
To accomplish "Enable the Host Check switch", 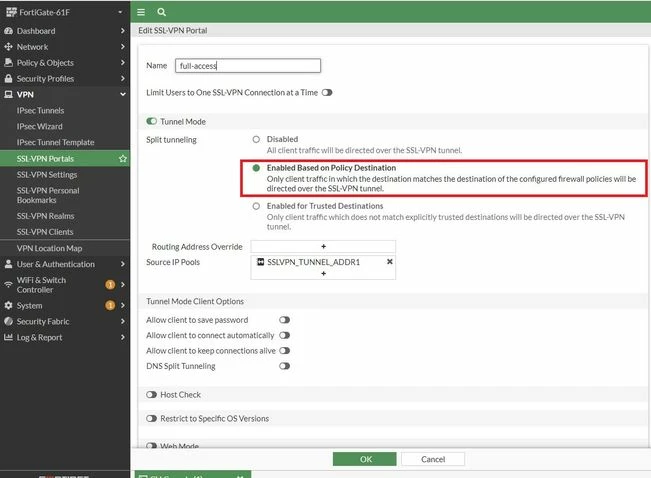I will (152, 395).
